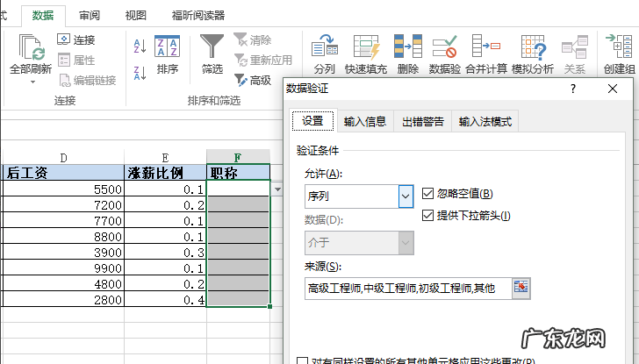Select column E header
Image resolution: width=639 pixels, height=364 pixels.
pyautogui.click(x=165, y=158)
